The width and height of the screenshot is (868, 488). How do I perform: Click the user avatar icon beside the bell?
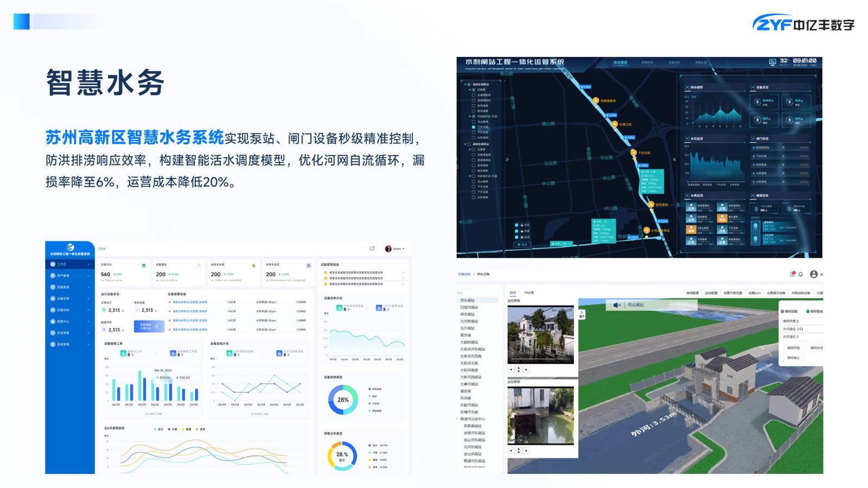coord(814,274)
